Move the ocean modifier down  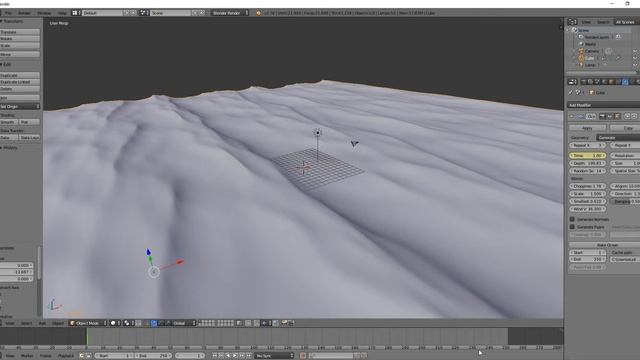[634, 116]
